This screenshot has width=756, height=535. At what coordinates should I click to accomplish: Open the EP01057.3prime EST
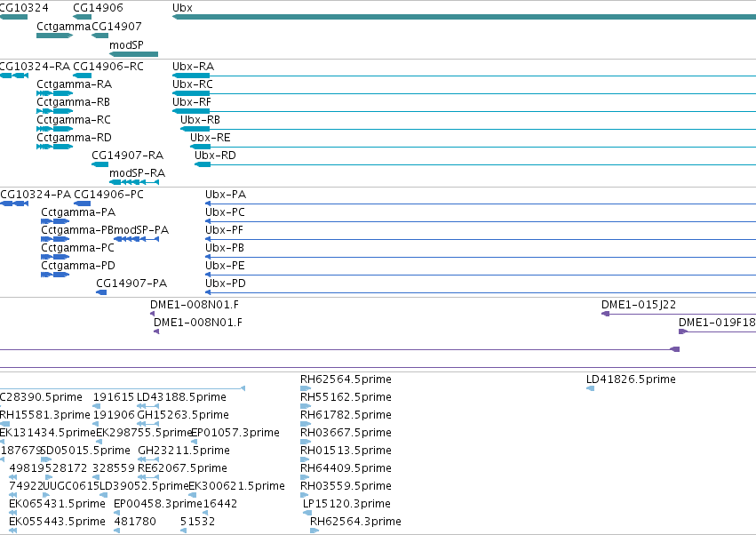pyautogui.click(x=194, y=442)
